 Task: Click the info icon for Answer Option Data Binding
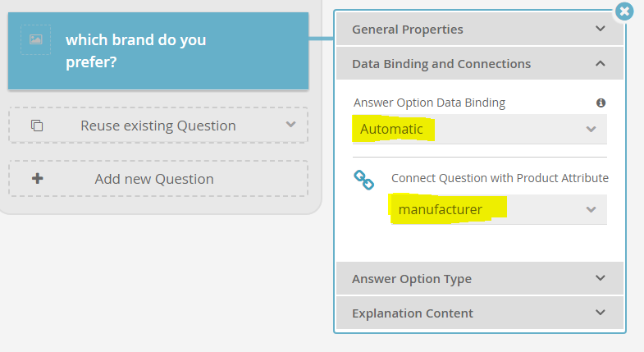[x=601, y=103]
